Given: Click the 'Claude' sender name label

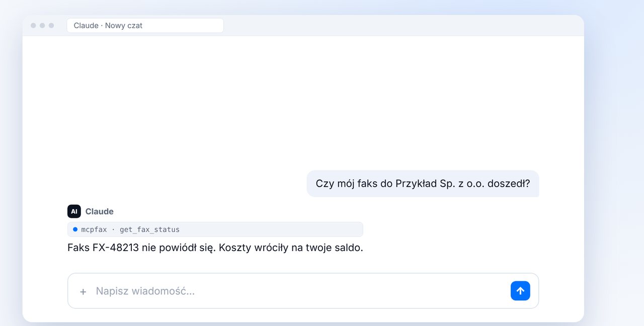Looking at the screenshot, I should 99,211.
